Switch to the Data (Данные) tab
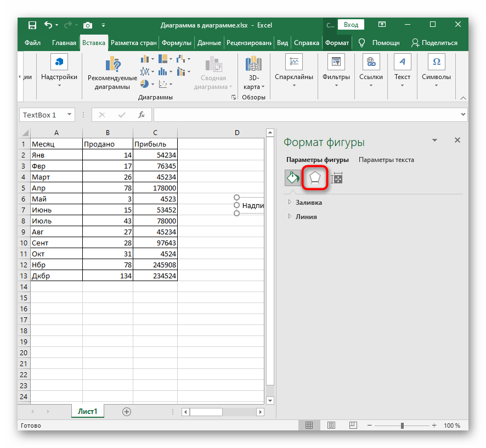486x448 pixels. (x=209, y=43)
